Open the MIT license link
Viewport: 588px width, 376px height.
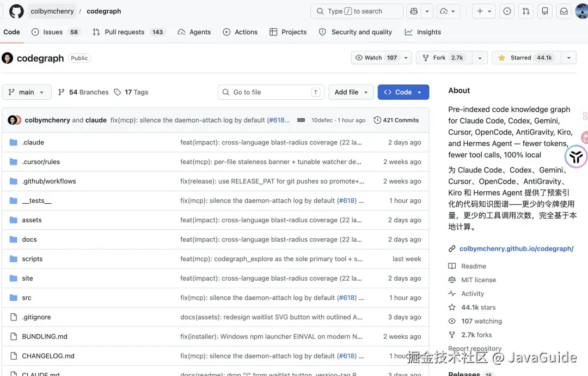click(x=479, y=280)
